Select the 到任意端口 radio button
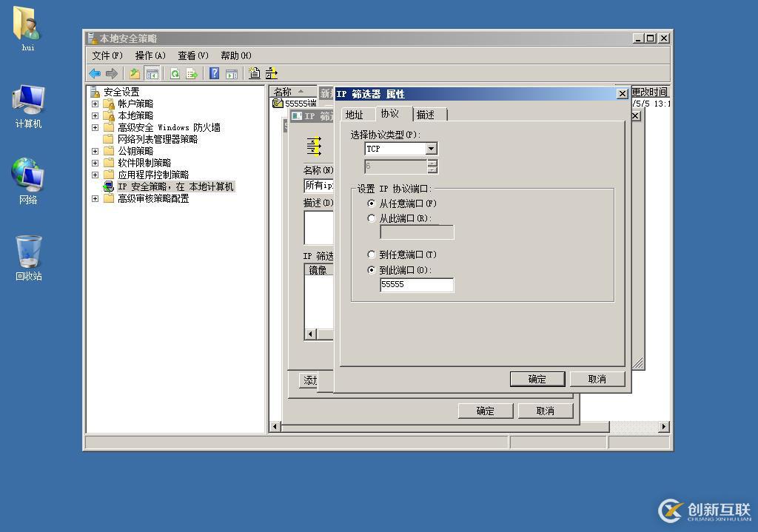Image resolution: width=758 pixels, height=532 pixels. (x=372, y=255)
